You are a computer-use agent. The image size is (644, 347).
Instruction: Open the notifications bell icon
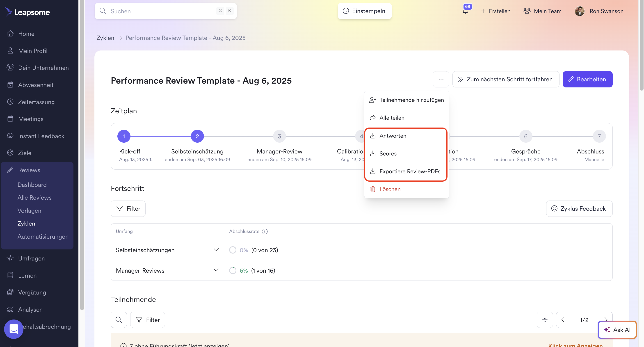pyautogui.click(x=465, y=11)
